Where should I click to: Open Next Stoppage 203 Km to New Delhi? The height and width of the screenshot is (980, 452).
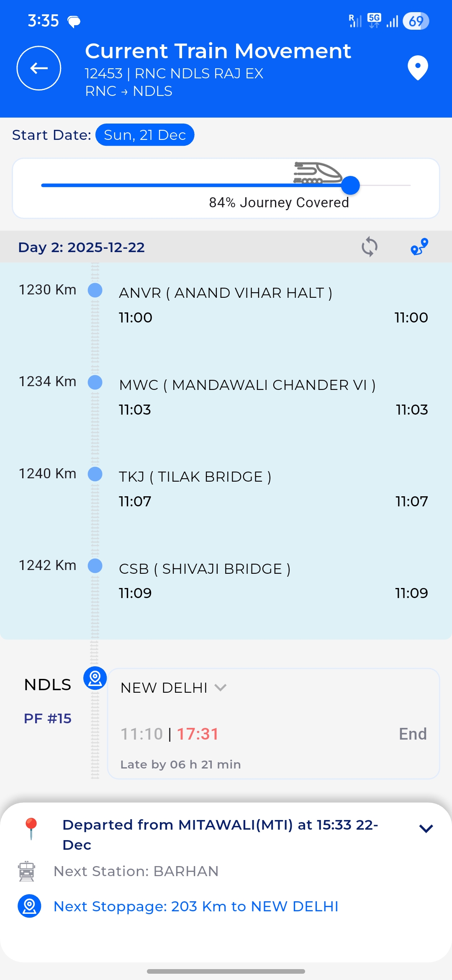point(196,906)
